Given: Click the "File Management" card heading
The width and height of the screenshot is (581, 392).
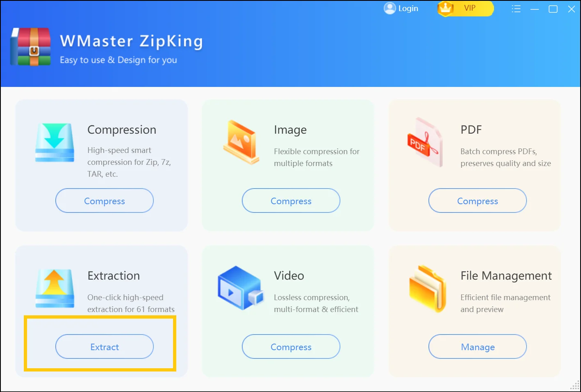Looking at the screenshot, I should tap(506, 276).
